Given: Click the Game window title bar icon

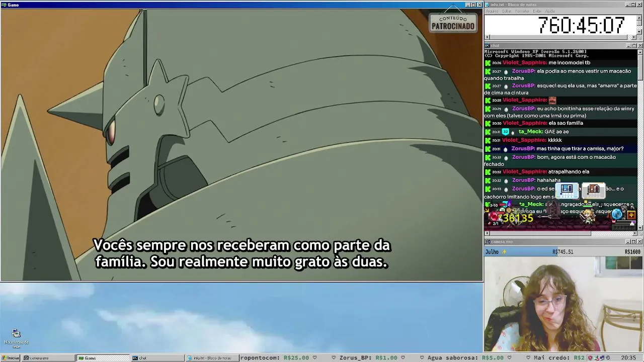Looking at the screenshot, I should point(4,5).
